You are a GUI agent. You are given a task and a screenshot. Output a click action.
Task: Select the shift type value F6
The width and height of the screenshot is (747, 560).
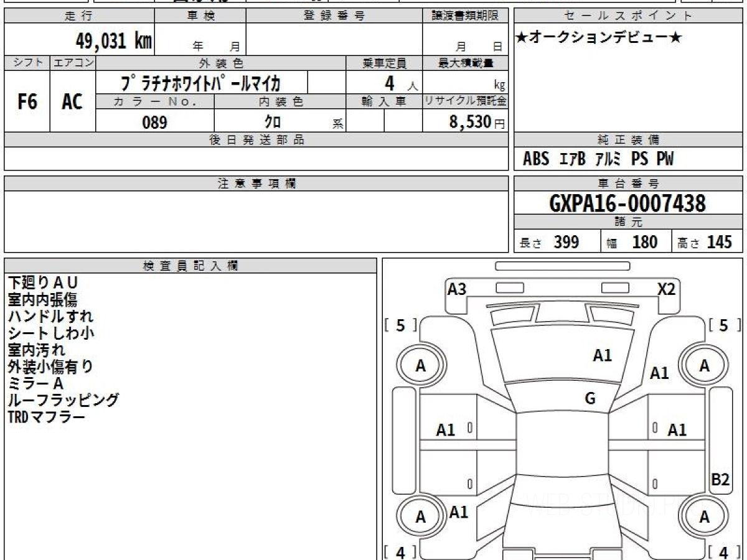tap(27, 101)
